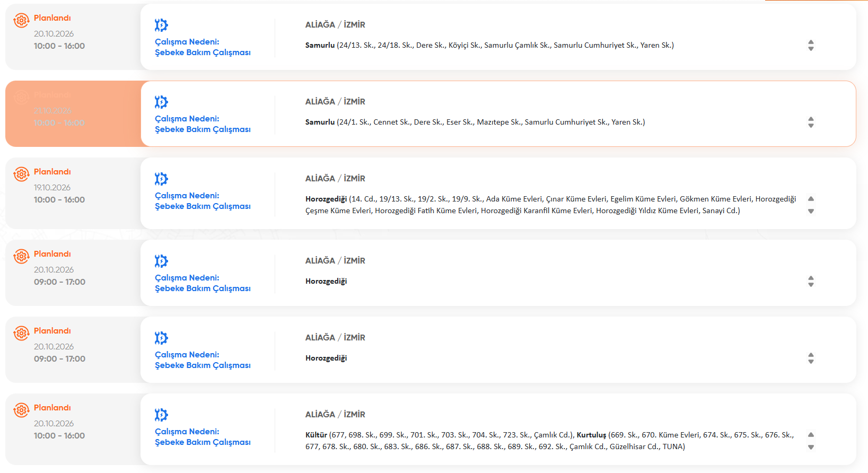Click the "Köyiçi Sk." street text
This screenshot has height=473, width=868.
[x=464, y=46]
